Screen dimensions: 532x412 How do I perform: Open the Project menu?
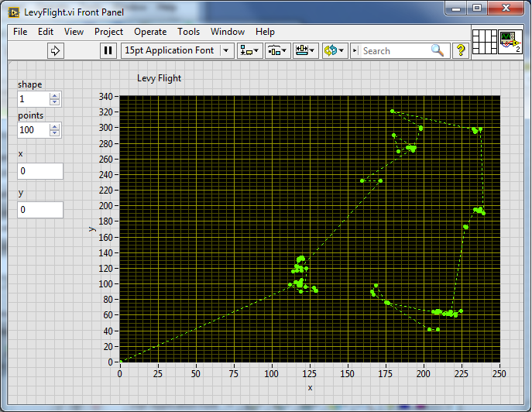pyautogui.click(x=108, y=32)
